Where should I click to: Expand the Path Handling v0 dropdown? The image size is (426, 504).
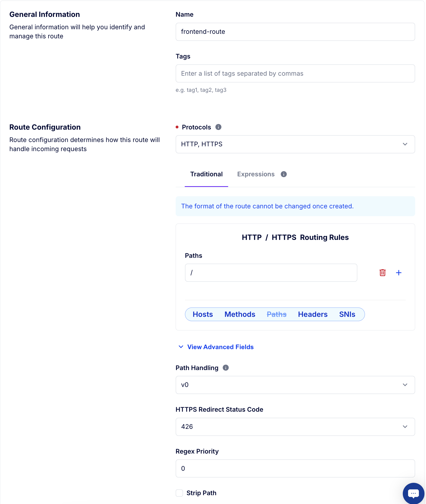295,385
